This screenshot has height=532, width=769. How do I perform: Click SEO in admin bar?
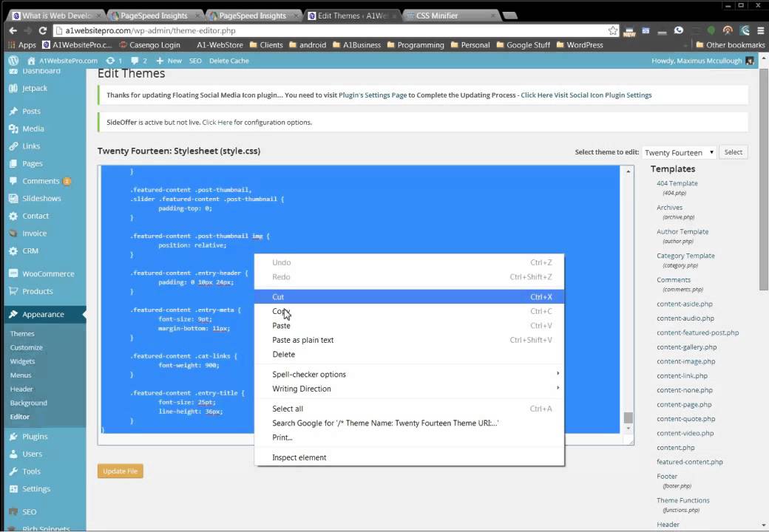click(195, 61)
